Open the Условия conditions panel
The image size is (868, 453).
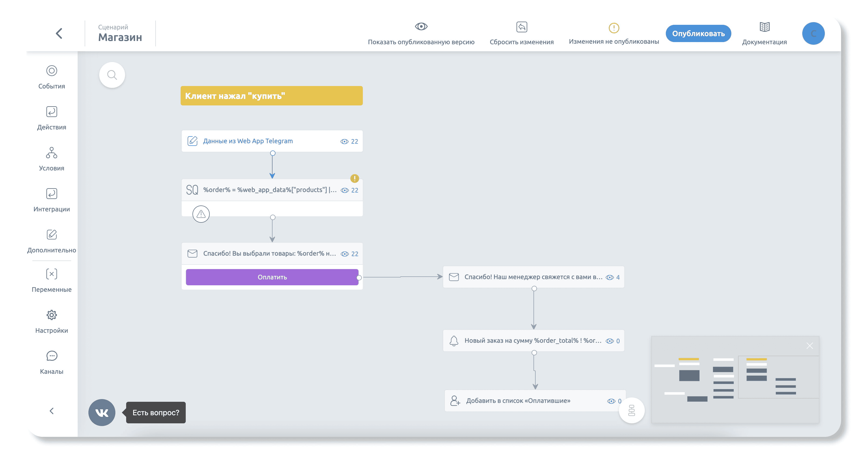click(51, 159)
